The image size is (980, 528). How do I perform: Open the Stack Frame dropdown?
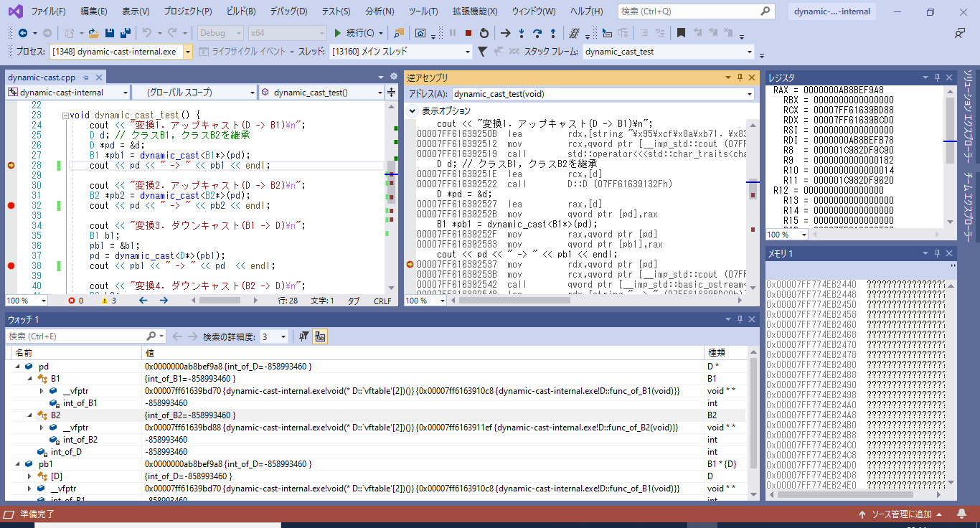pos(750,52)
